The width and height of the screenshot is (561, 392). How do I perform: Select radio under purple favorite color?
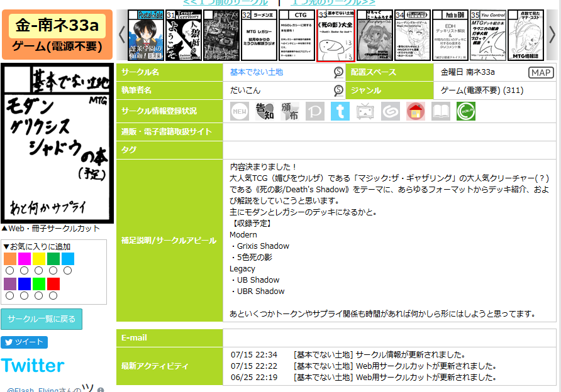(x=10, y=295)
